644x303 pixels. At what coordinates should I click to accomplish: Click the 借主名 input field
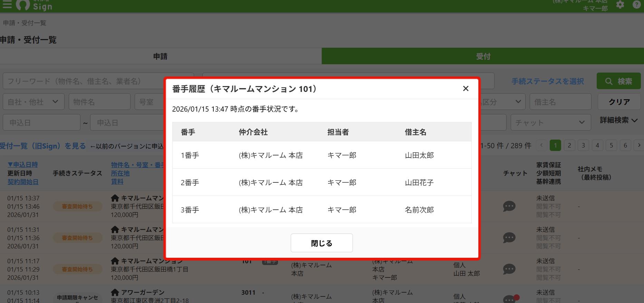point(560,102)
